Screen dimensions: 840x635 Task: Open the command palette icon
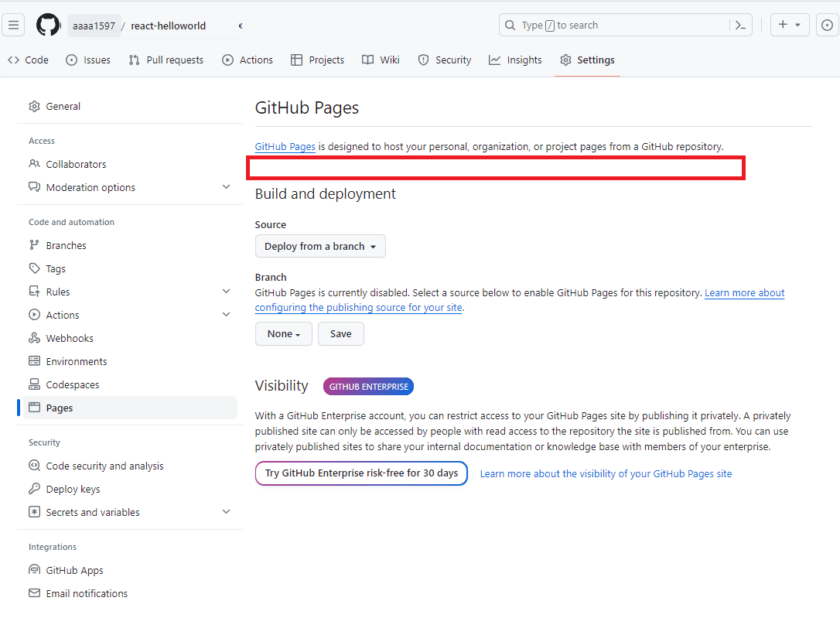pyautogui.click(x=740, y=26)
